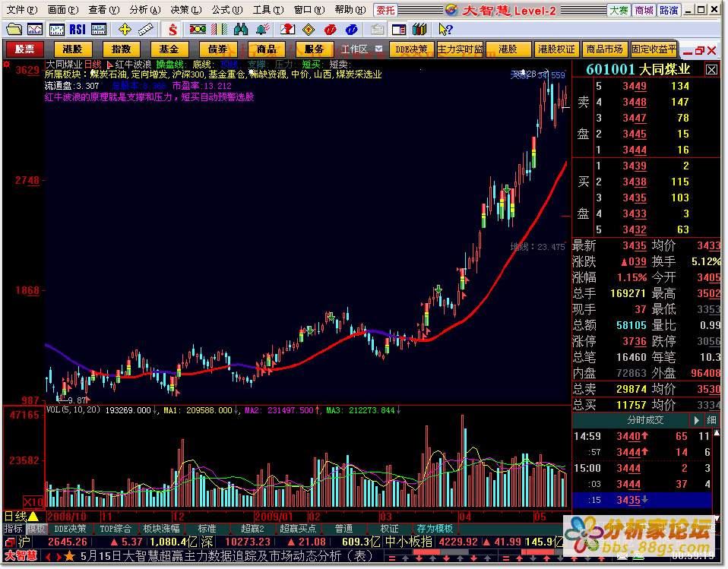
Task: Toggle the 委托 button in title bar
Action: click(x=386, y=10)
